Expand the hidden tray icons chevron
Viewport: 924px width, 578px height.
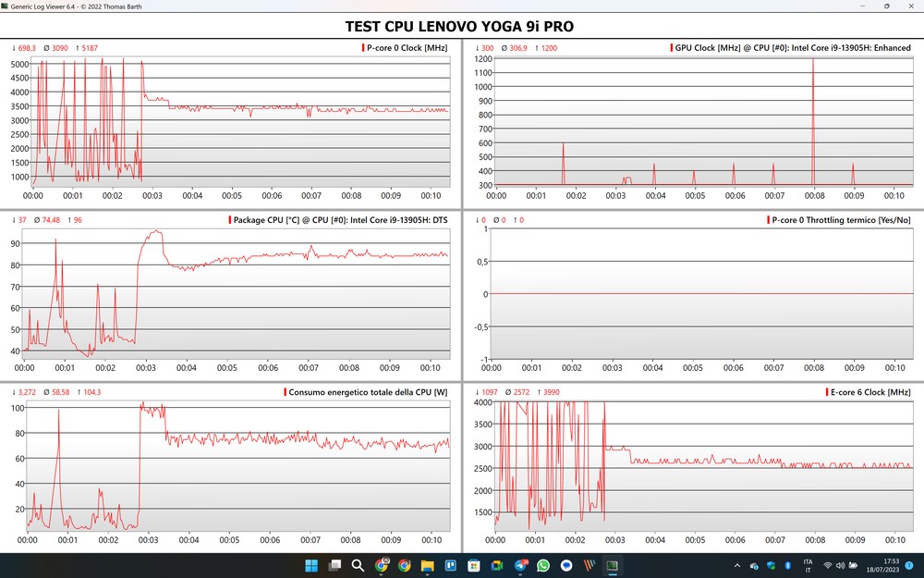(736, 565)
